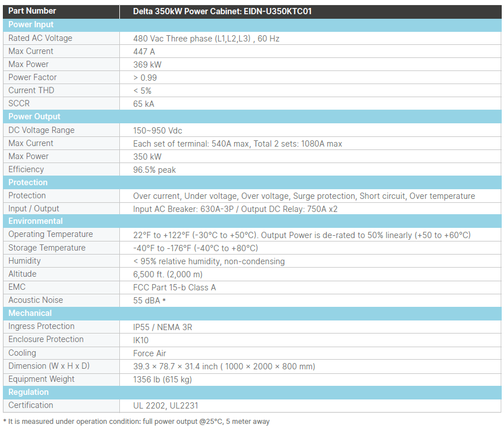This screenshot has width=504, height=429.
Task: Select the "Ingress Protection" label
Action: (x=41, y=326)
